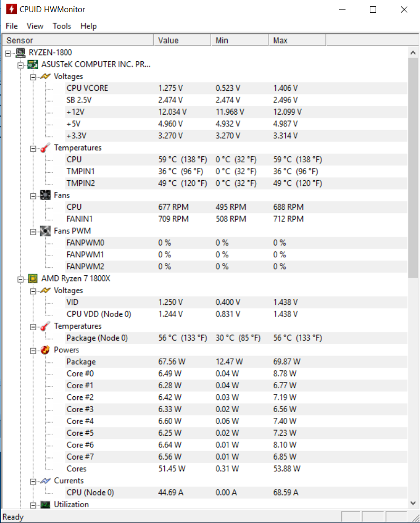Select the FANPWM2 row
Screen dimensions: 420x523
(236, 266)
